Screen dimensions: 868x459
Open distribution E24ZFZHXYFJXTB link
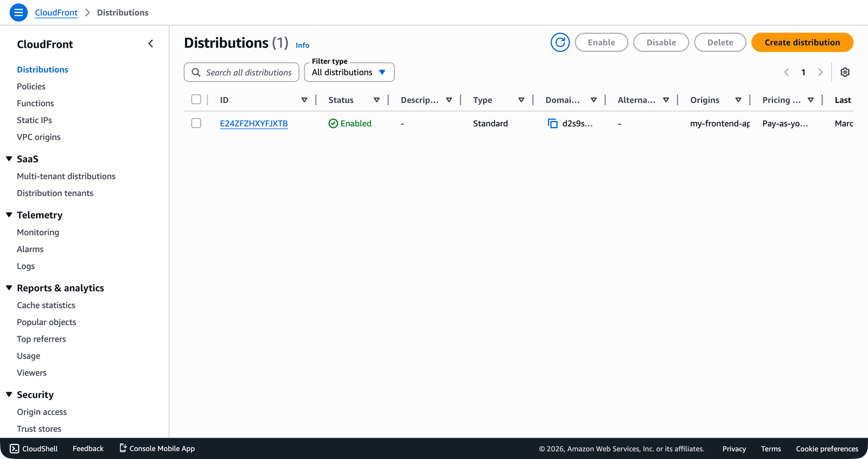(254, 124)
